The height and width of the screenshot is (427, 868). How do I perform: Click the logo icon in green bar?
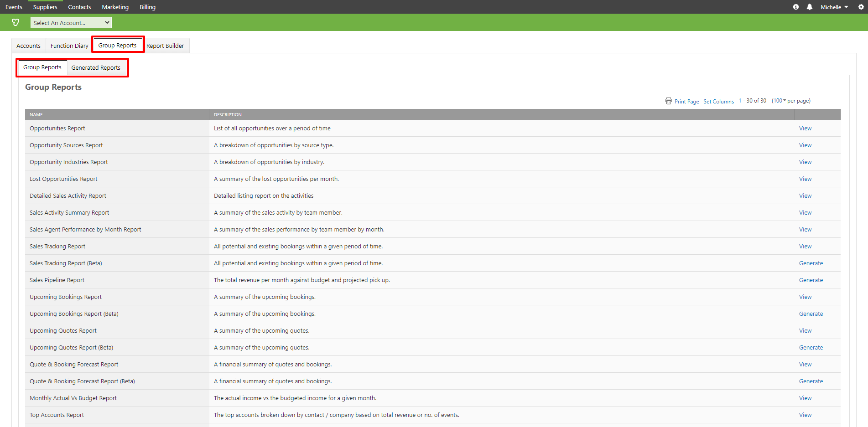click(x=16, y=22)
